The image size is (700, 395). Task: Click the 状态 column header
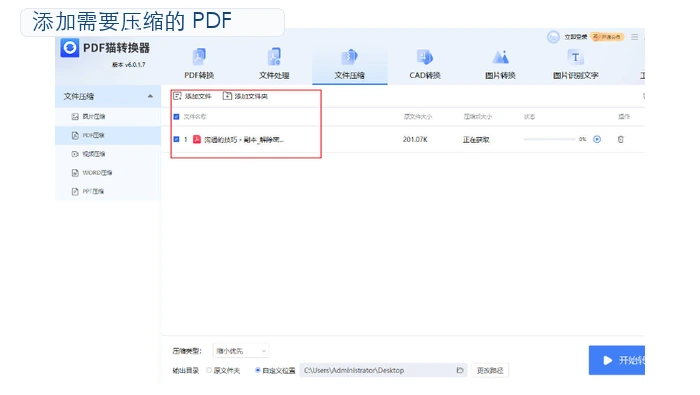click(529, 117)
